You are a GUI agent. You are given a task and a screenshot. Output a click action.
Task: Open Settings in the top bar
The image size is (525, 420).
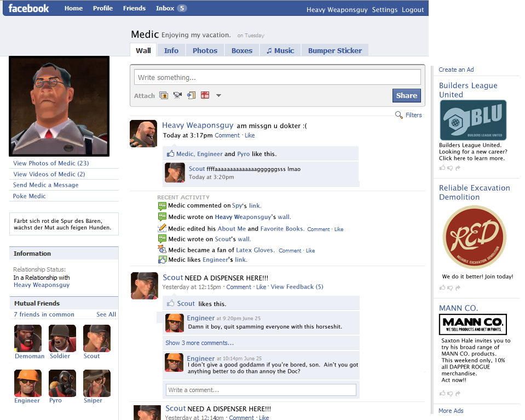[385, 10]
